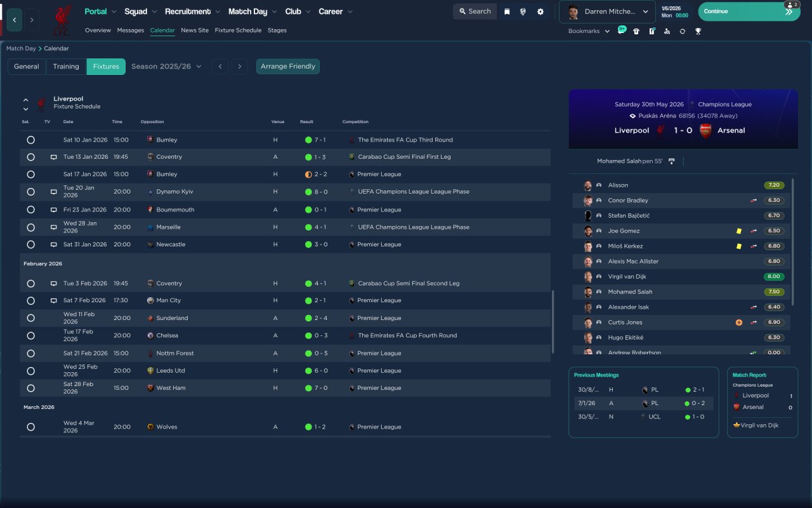Click the player search icon in bookmarks bar

tap(667, 31)
